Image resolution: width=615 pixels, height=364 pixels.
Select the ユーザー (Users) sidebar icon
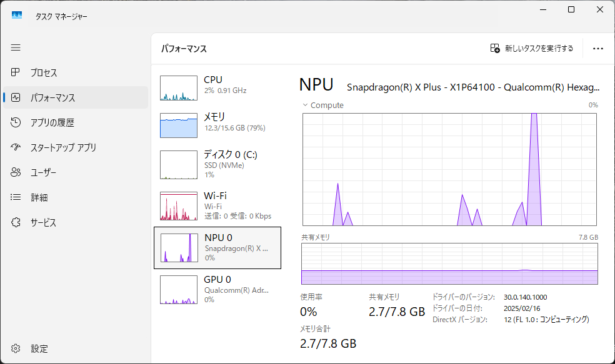pyautogui.click(x=16, y=172)
